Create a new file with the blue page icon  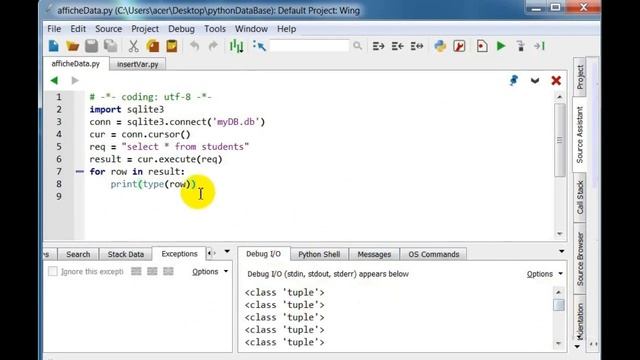[x=53, y=46]
